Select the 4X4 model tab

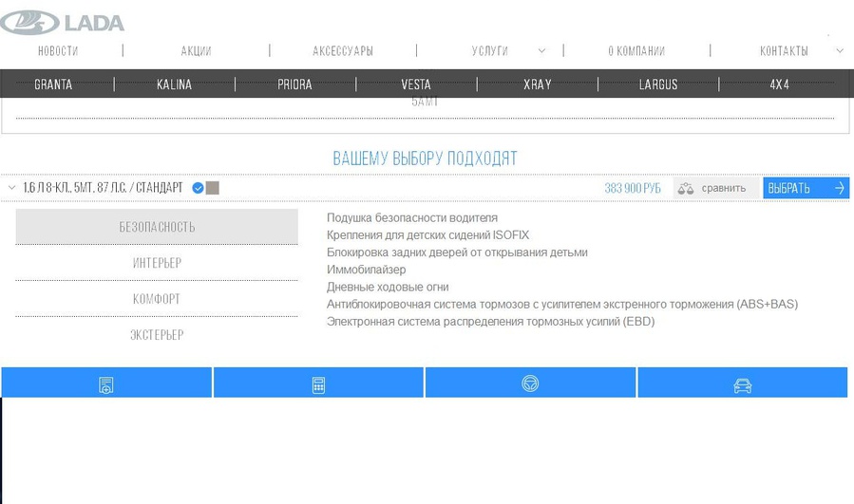pyautogui.click(x=779, y=84)
